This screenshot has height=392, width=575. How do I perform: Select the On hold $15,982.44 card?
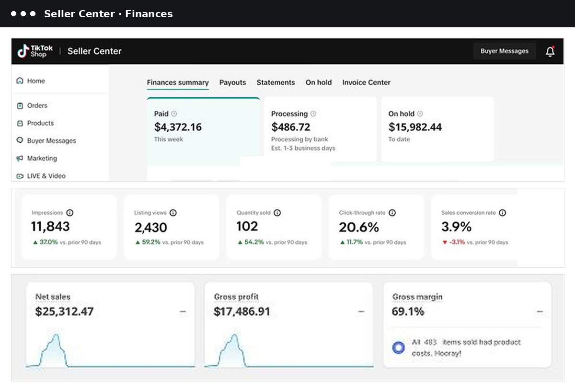[437, 129]
